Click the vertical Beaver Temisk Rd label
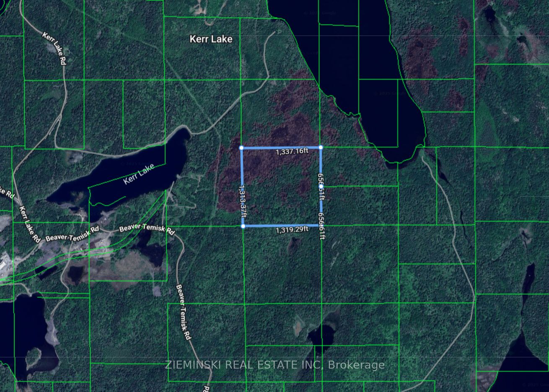The width and height of the screenshot is (549, 392). coord(184,312)
